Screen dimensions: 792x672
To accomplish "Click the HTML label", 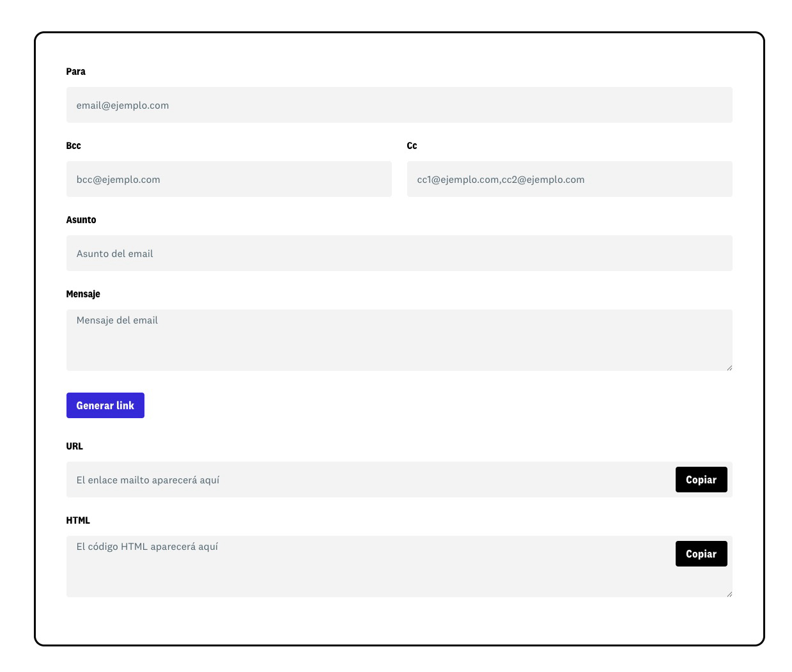I will pyautogui.click(x=78, y=520).
